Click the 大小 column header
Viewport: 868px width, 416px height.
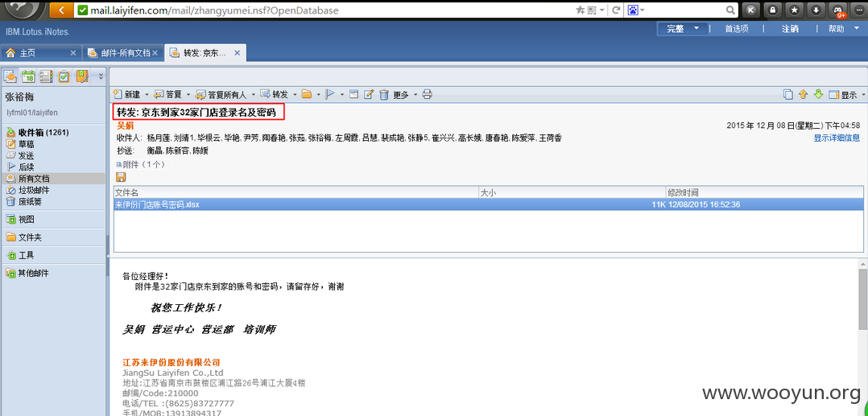point(572,192)
